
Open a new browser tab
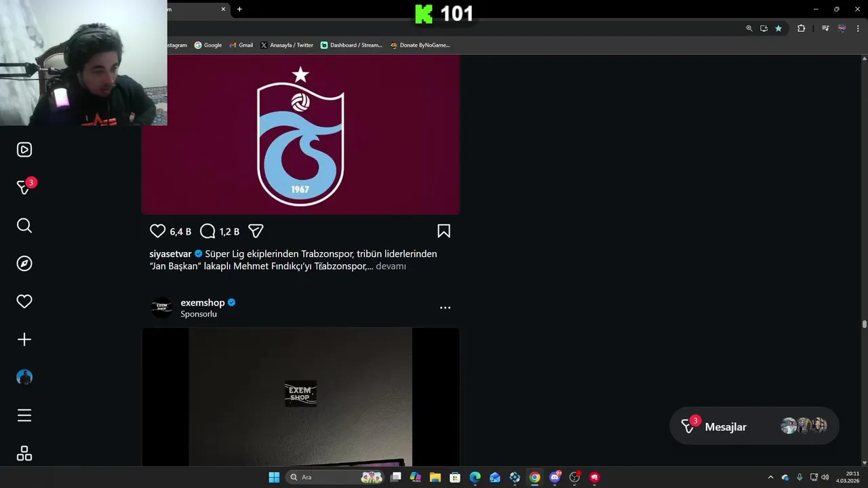[239, 9]
